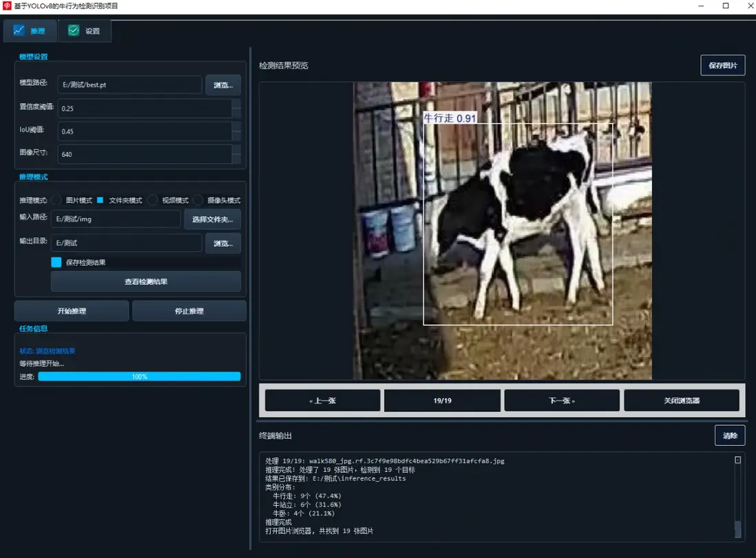756x558 pixels.
Task: Go to previous image 上一张
Action: coord(322,400)
